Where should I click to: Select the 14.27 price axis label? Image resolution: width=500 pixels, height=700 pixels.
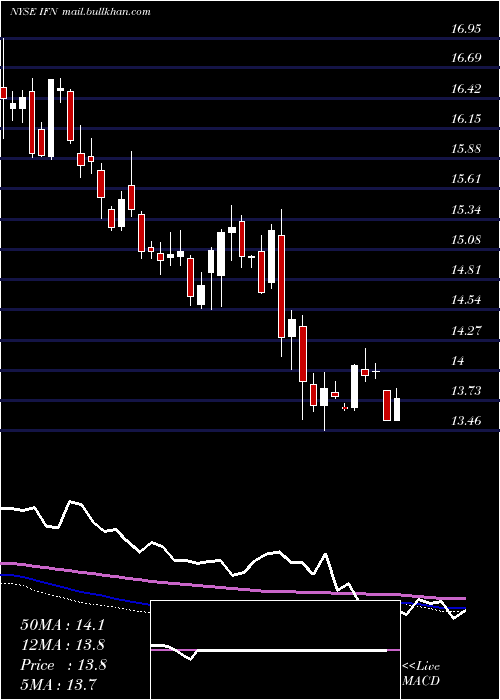466,331
